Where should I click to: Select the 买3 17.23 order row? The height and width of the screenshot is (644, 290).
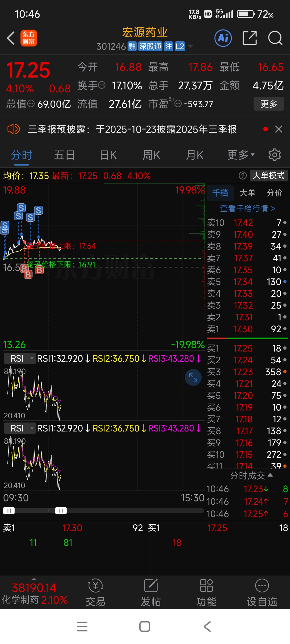247,372
